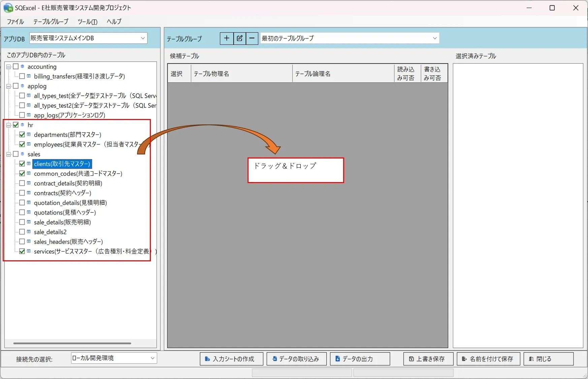
Task: Uncheck the hr schema checkbox
Action: coord(15,125)
